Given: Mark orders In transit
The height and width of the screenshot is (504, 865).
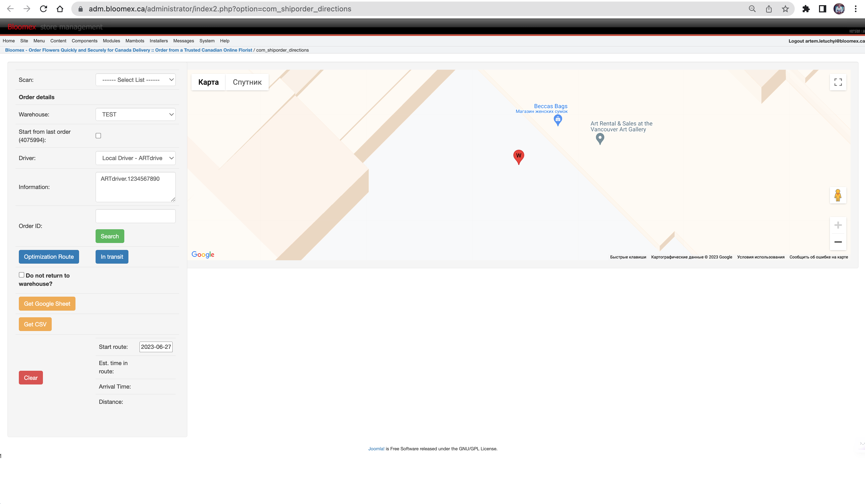Looking at the screenshot, I should pos(112,257).
